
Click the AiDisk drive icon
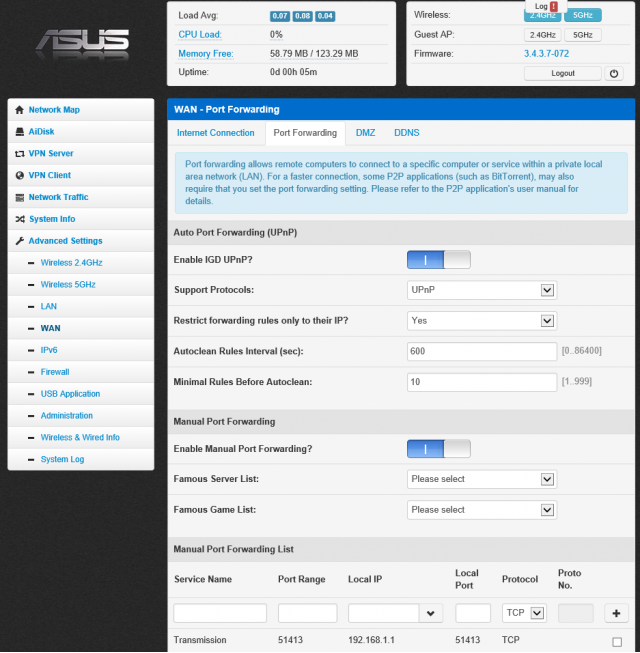coord(19,132)
